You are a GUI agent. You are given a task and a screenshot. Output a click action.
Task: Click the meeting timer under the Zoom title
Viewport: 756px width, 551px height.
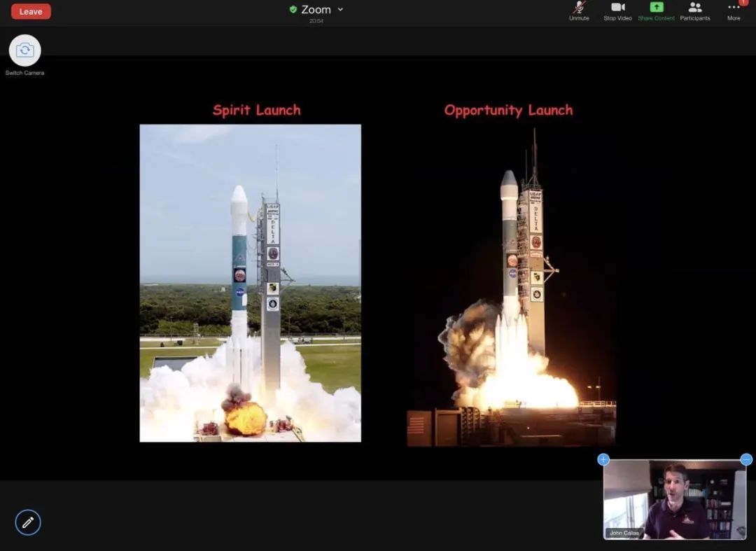316,21
